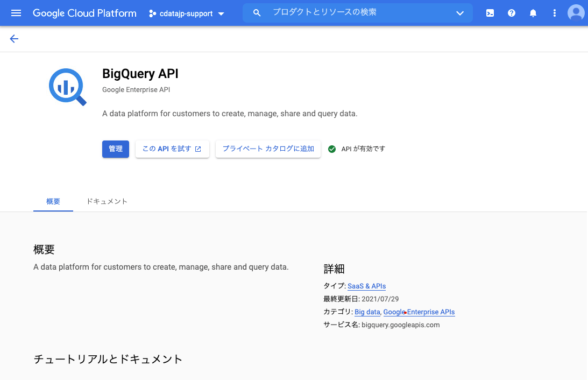Screen dimensions: 588x380
Task: Click the bigquery.googleapis.com service name
Action: click(400, 325)
